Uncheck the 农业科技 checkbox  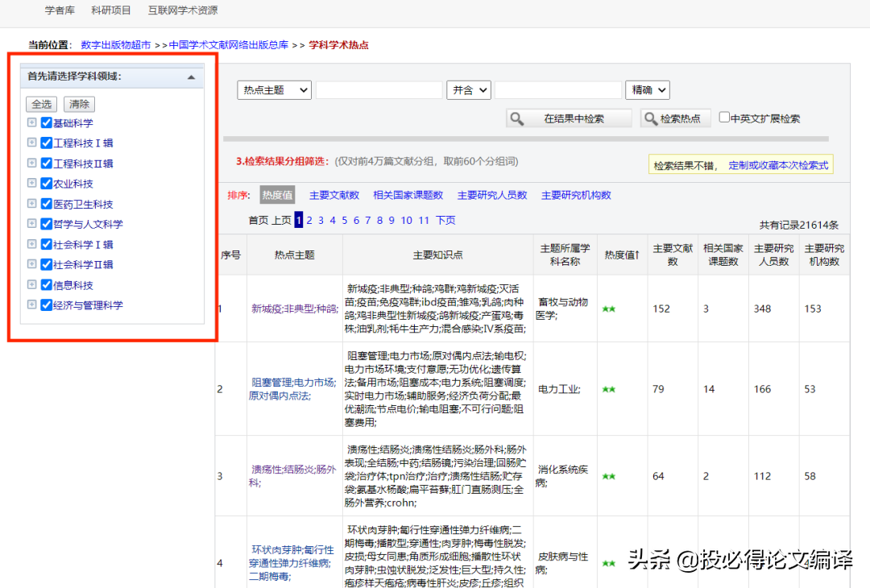click(47, 183)
